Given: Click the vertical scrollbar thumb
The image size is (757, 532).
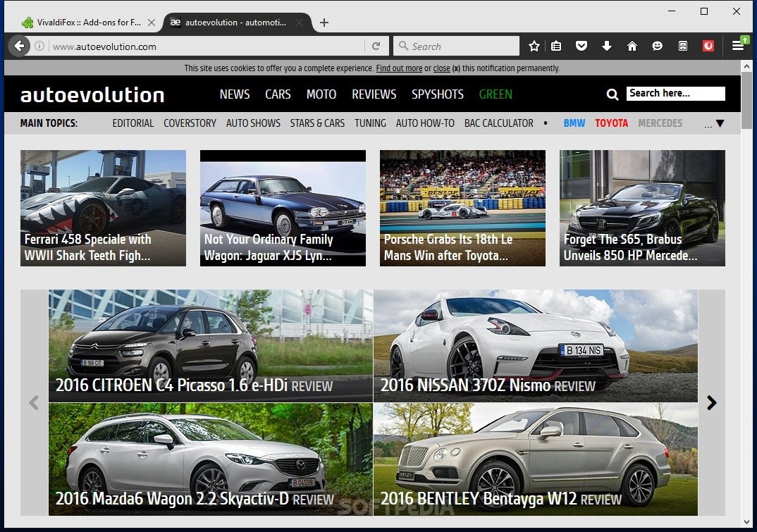Looking at the screenshot, I should tap(746, 100).
